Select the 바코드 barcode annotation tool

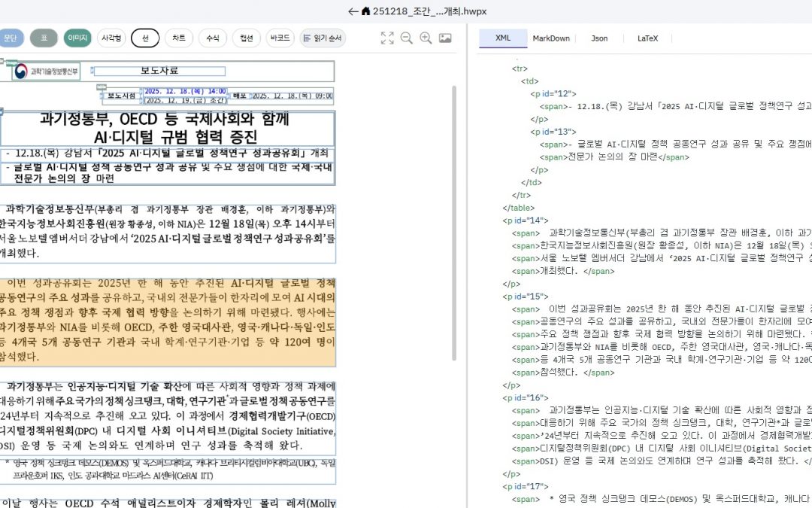(x=279, y=38)
